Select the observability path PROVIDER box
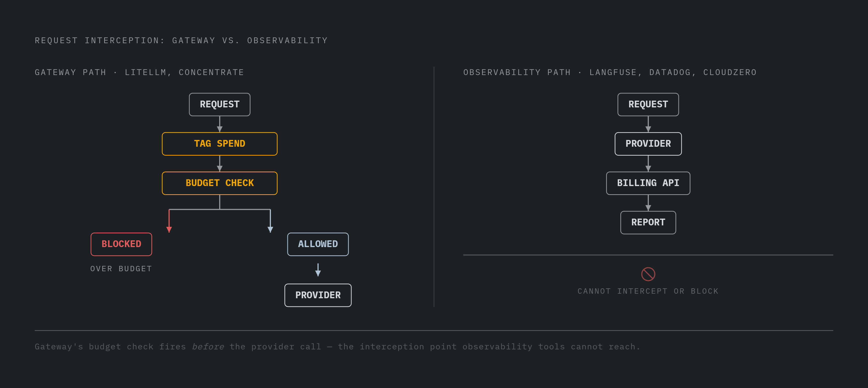The width and height of the screenshot is (868, 388). pyautogui.click(x=648, y=144)
